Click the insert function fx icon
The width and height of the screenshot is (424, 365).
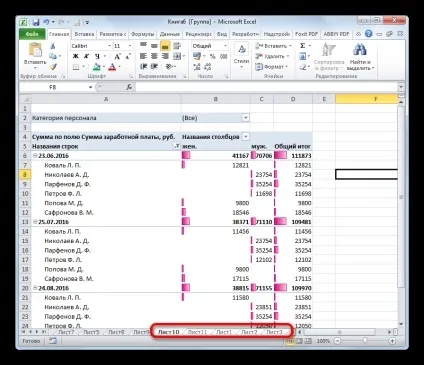tap(129, 87)
